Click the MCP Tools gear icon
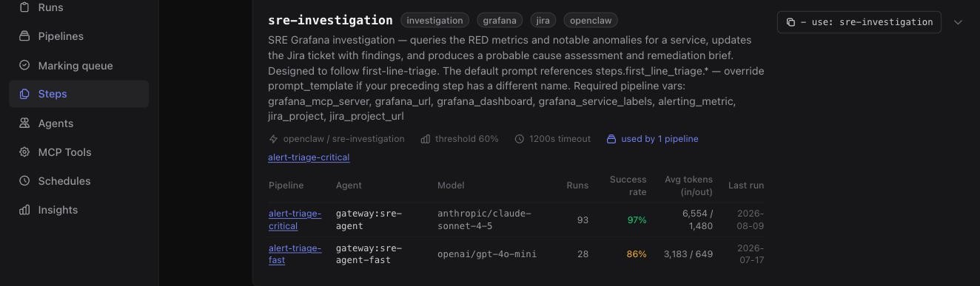 24,151
